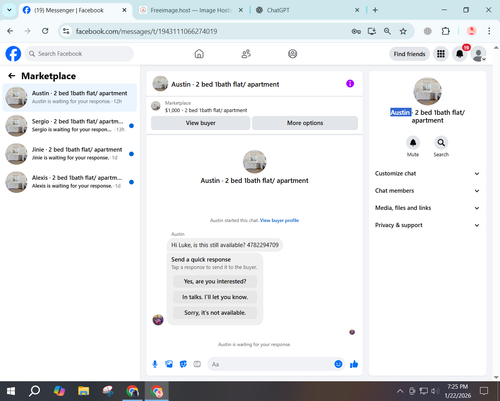Mute this conversation with the bell icon
Image resolution: width=500 pixels, height=401 pixels.
coord(413,143)
